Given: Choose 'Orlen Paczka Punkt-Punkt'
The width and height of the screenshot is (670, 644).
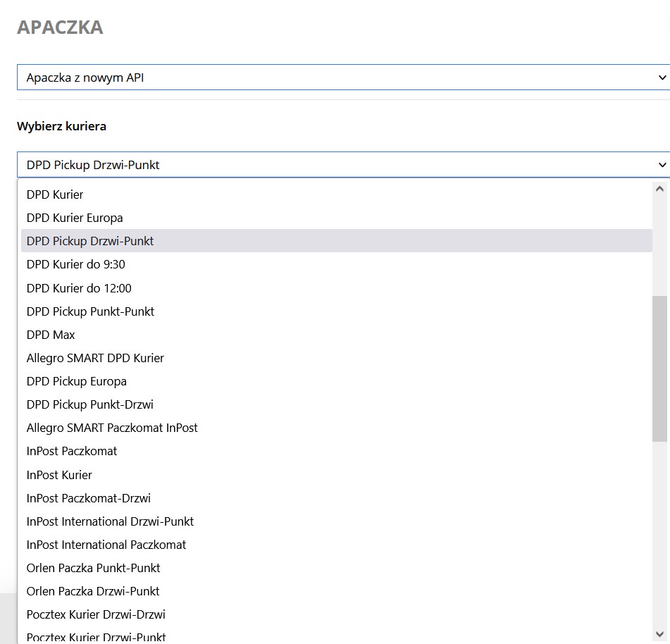Looking at the screenshot, I should pyautogui.click(x=336, y=568).
